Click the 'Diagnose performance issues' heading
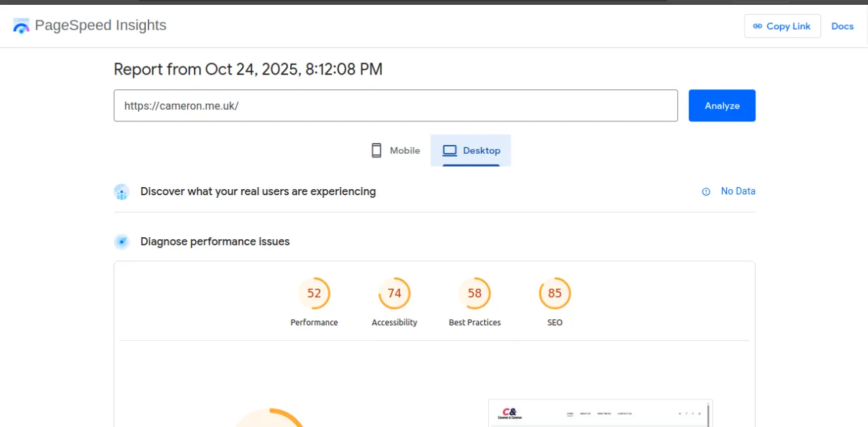Image resolution: width=868 pixels, height=427 pixels. 215,242
